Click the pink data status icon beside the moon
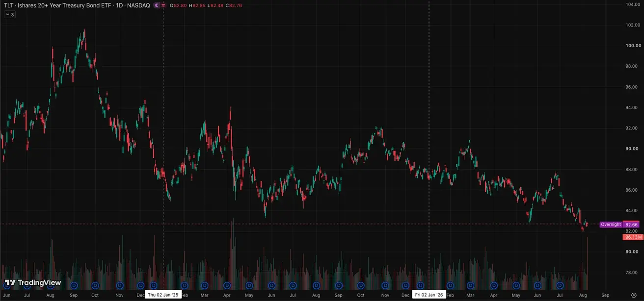Screen dimensions: 644x301 pos(163,5)
